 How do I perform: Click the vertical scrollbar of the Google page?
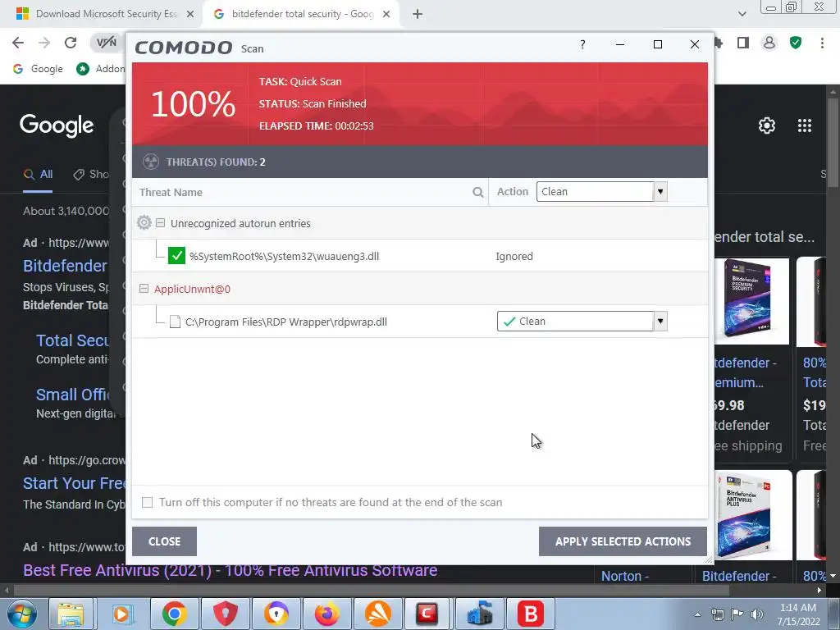833,143
